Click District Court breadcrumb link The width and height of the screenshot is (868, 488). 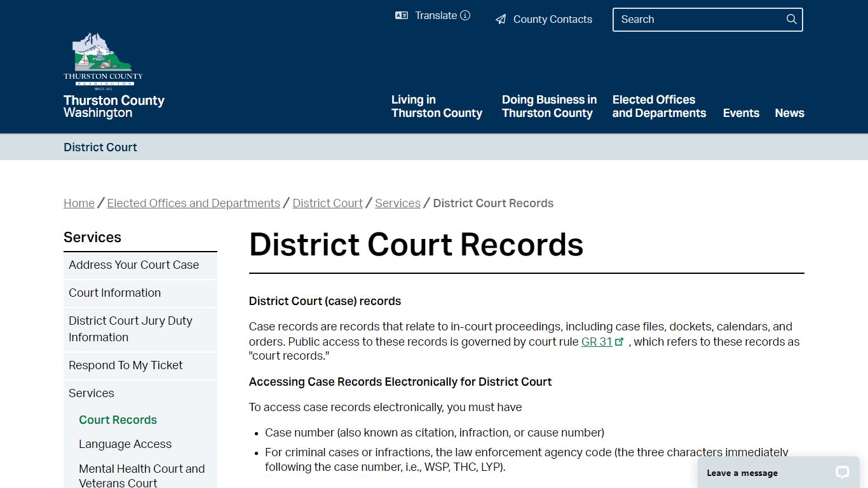click(x=327, y=203)
